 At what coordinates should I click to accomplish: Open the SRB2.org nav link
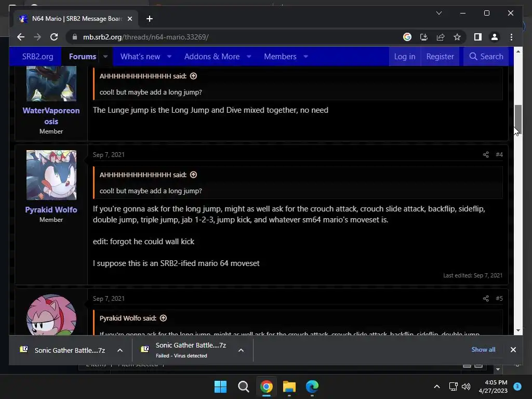point(37,56)
